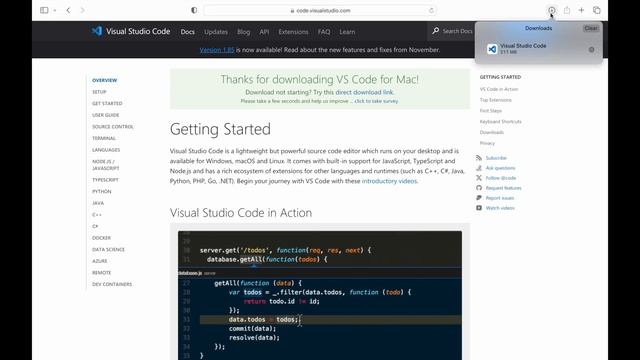Jump to Top Extensions section link
The height and width of the screenshot is (360, 640).
click(496, 100)
